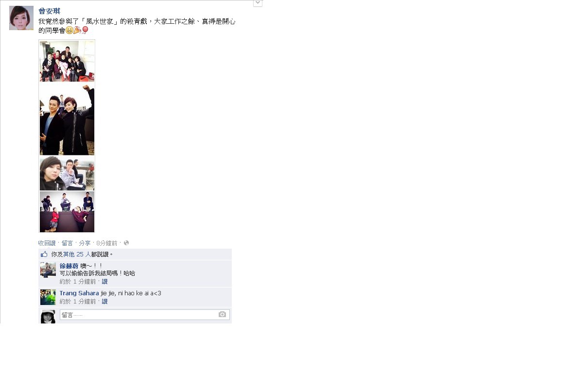The width and height of the screenshot is (588, 389).
Task: View the group photo at top of collage
Action: click(67, 61)
